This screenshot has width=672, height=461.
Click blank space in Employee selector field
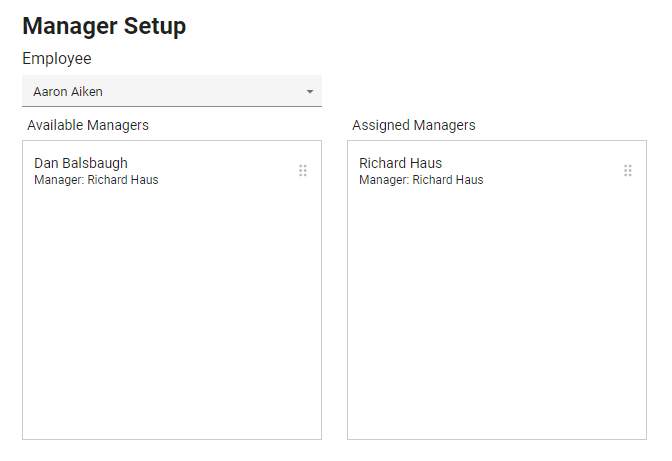(200, 92)
